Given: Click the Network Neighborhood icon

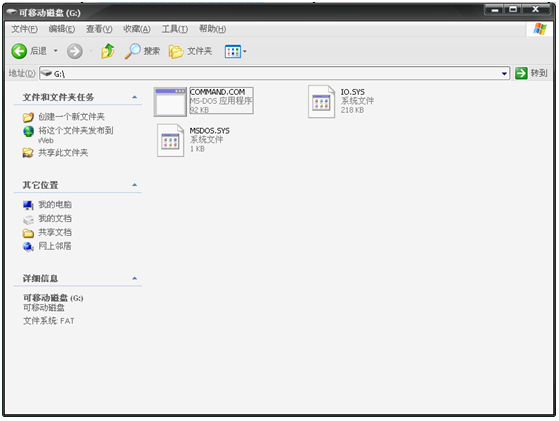Looking at the screenshot, I should pyautogui.click(x=28, y=246).
